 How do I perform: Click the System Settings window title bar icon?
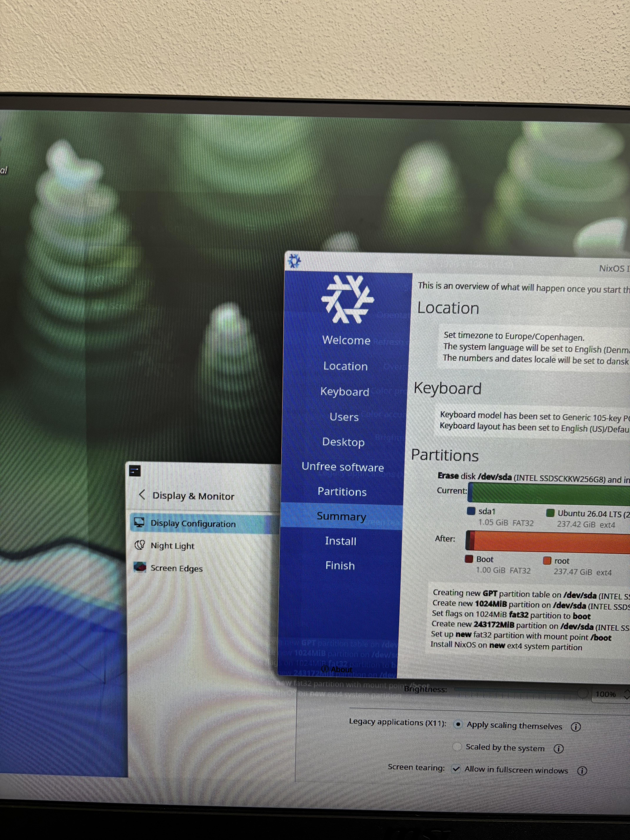[x=135, y=471]
